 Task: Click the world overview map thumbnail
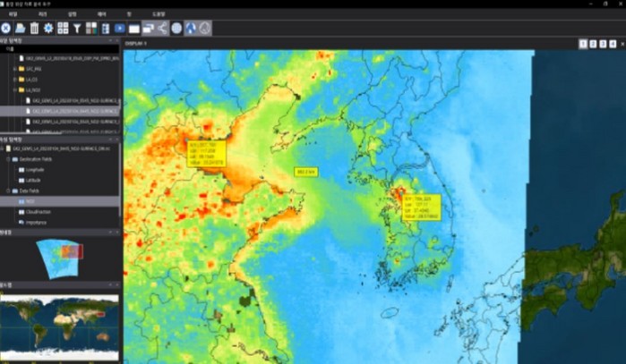pyautogui.click(x=59, y=327)
